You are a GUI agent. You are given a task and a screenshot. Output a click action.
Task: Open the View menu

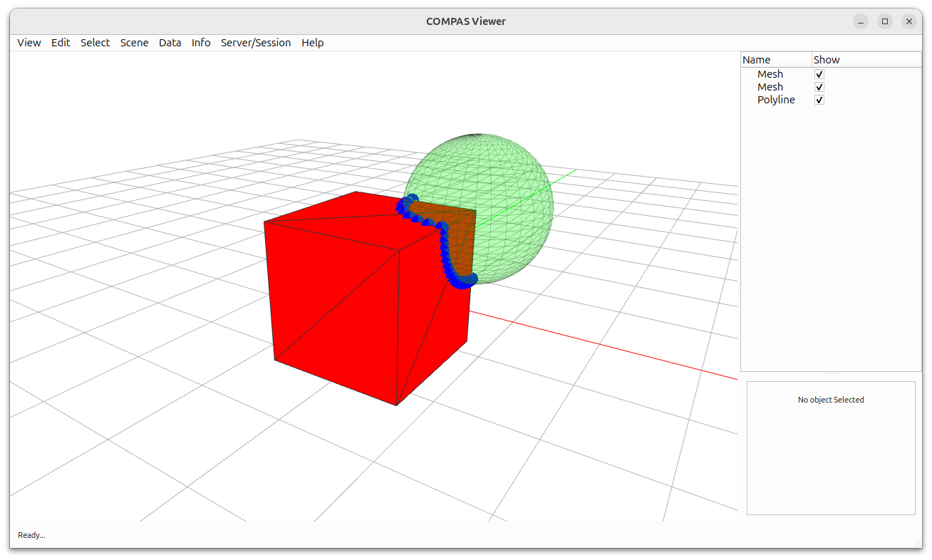pyautogui.click(x=29, y=42)
